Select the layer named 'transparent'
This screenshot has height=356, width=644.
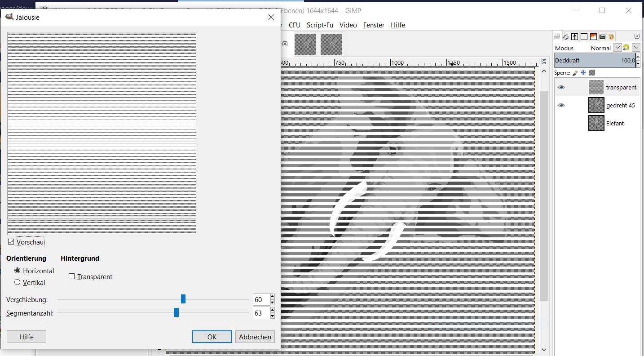click(621, 88)
